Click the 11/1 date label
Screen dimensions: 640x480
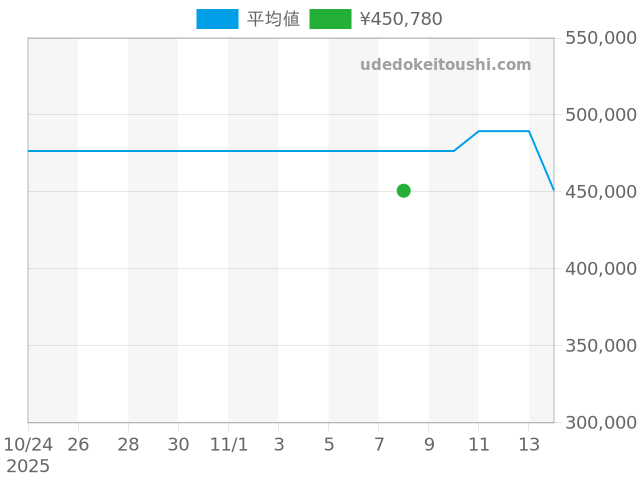[228, 444]
